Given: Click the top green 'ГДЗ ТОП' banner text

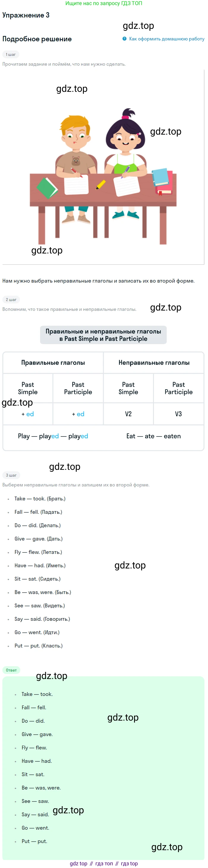Looking at the screenshot, I should (x=103, y=3).
